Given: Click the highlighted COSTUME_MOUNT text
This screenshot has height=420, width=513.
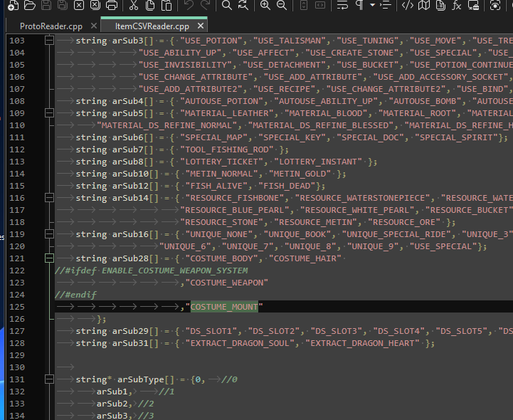Looking at the screenshot, I should tap(224, 307).
